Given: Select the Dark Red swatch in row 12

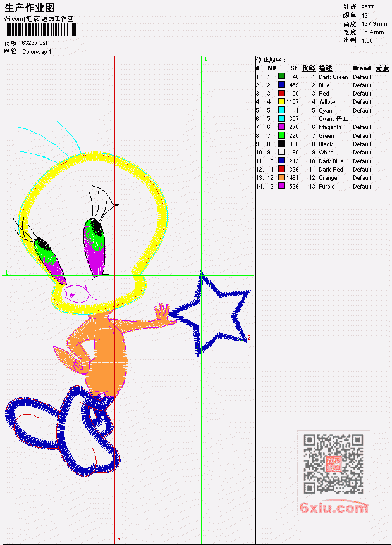Looking at the screenshot, I should coord(281,169).
